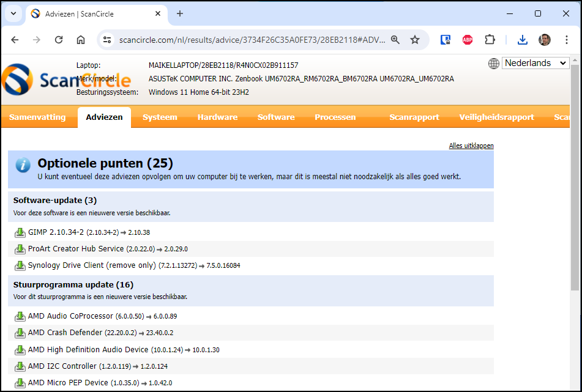Screen dimensions: 582x392
Task: Open the AMD High Definition Audio Device entry
Action: pos(124,350)
